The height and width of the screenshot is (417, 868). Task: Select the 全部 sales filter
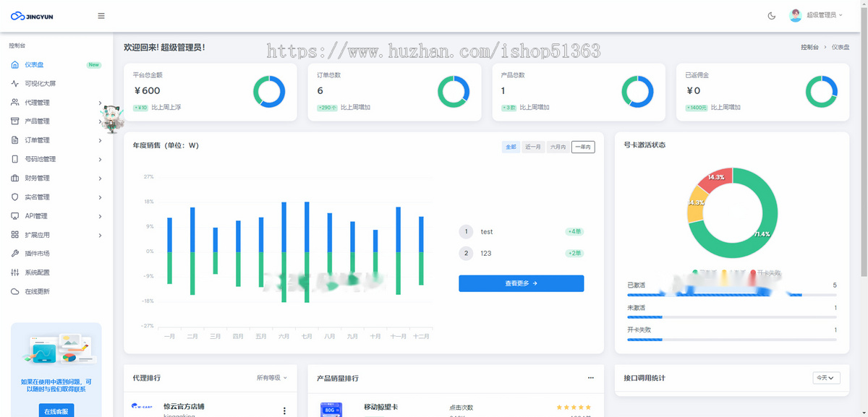pos(511,147)
